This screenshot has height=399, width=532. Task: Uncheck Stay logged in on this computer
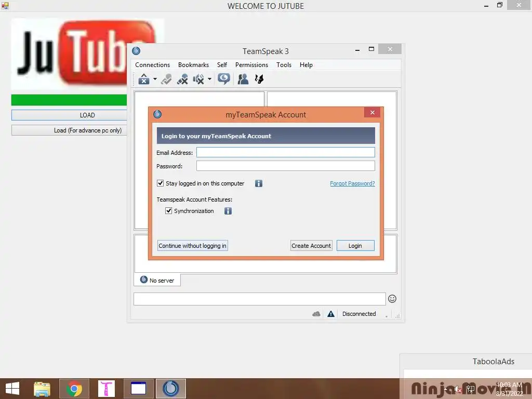(x=160, y=183)
